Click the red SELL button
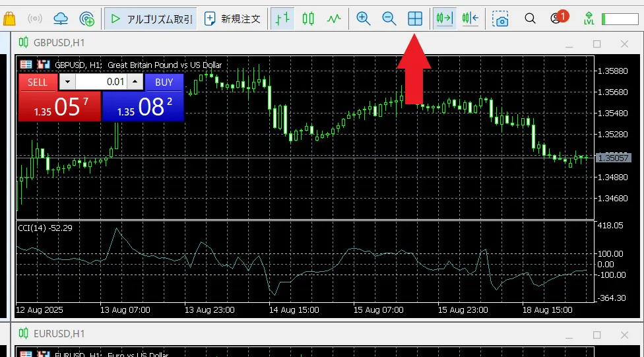644x357 pixels. pyautogui.click(x=38, y=82)
